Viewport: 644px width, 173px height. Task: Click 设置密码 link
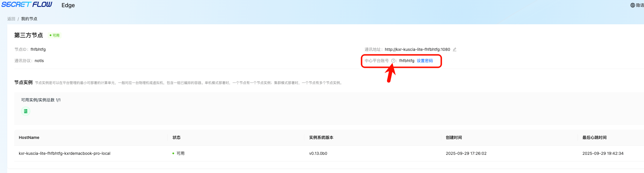coord(425,61)
